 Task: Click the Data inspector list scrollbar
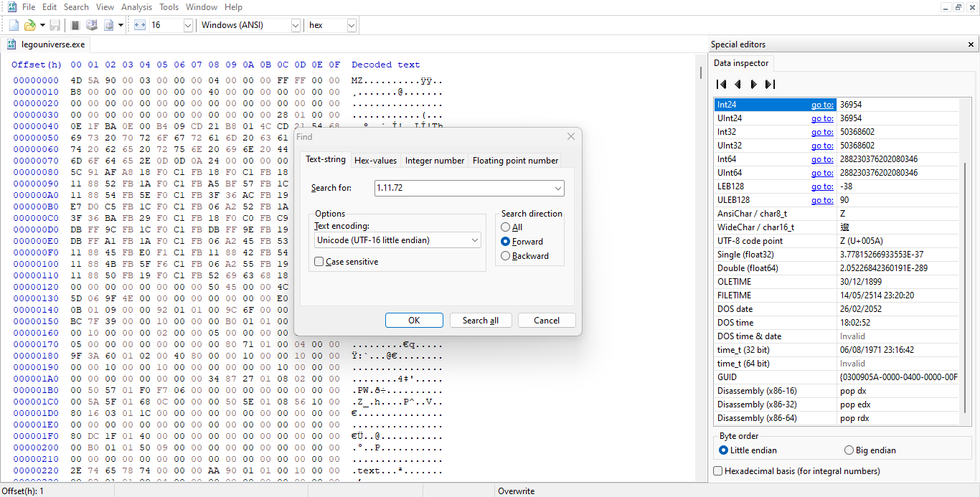[966, 287]
